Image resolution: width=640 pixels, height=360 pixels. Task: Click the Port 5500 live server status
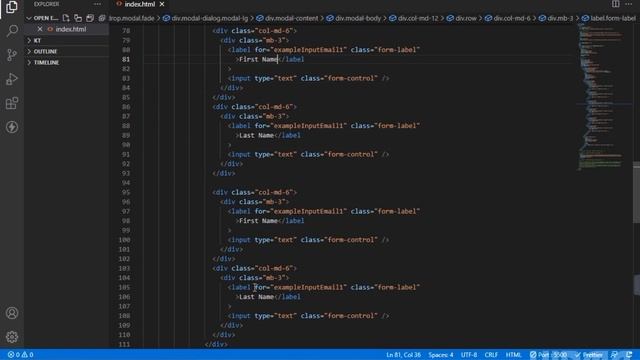(x=548, y=355)
